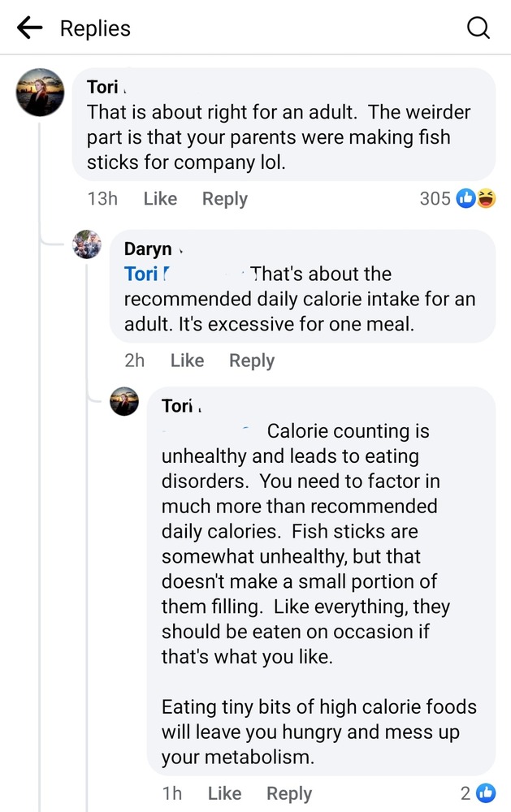View reactions on comment with 305

[x=435, y=198]
